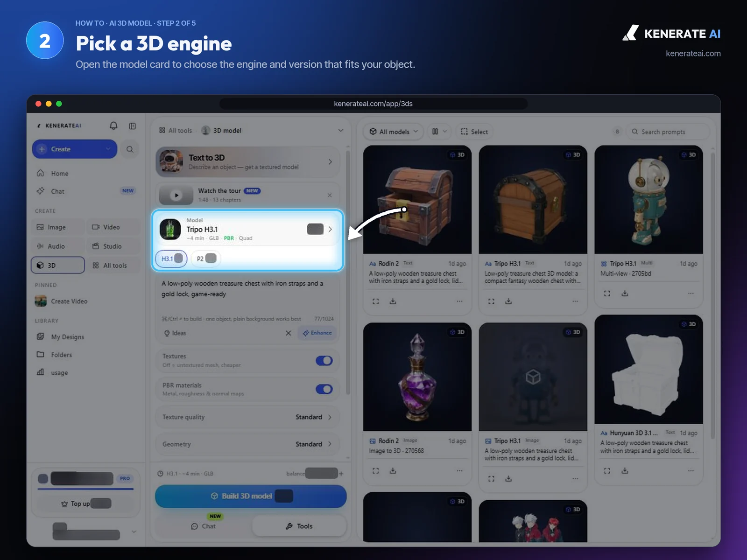Expand the 3D model tool selector chevron
Image resolution: width=747 pixels, height=560 pixels.
(341, 131)
